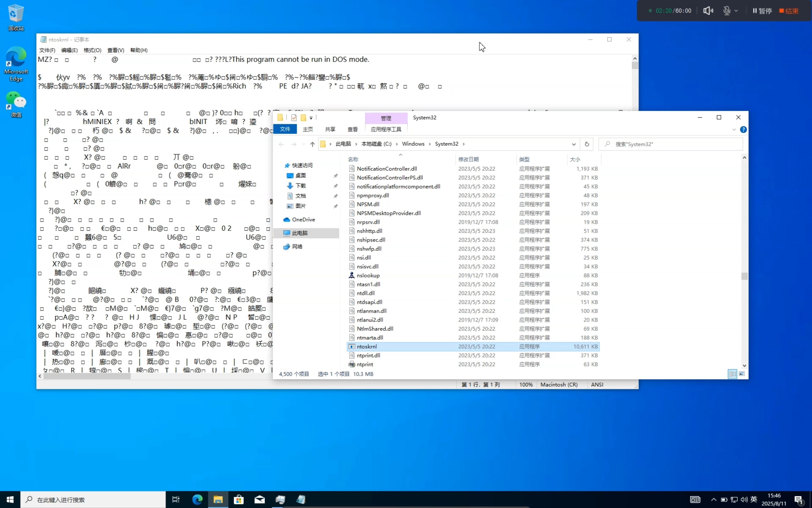Click the Windows breadcrumb in address bar

[413, 144]
